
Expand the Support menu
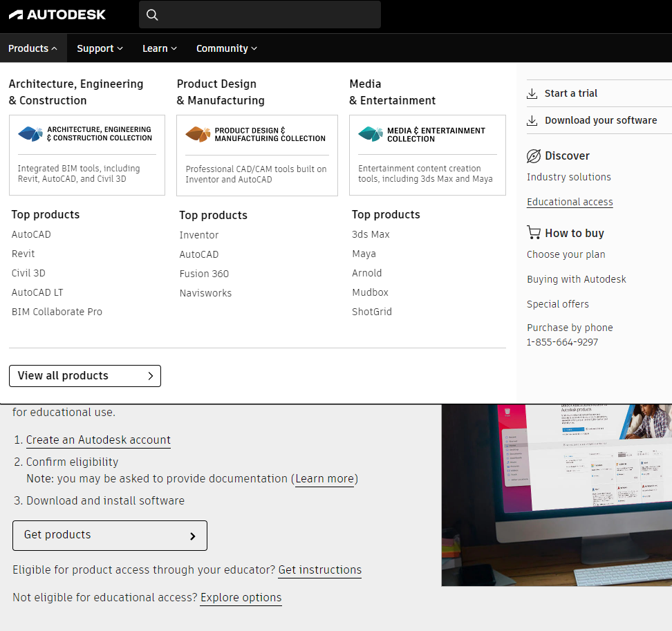click(x=100, y=48)
